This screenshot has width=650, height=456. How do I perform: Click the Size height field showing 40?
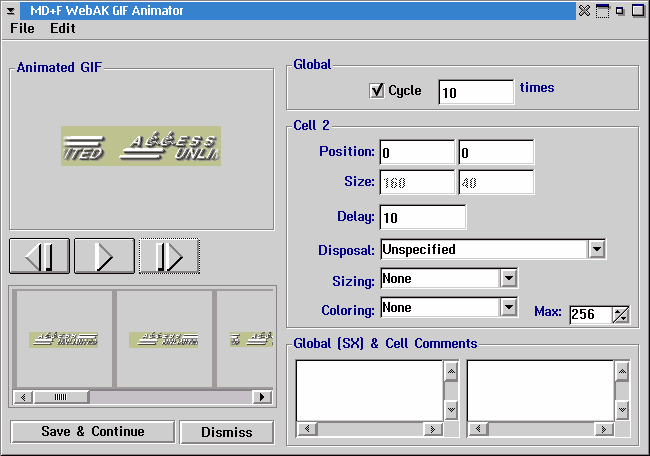tap(496, 182)
